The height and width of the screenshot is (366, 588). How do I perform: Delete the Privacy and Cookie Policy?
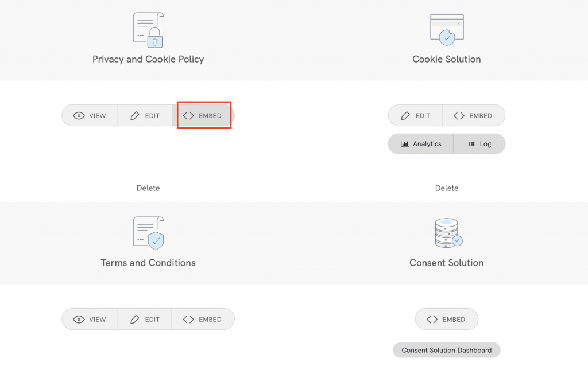tap(148, 188)
